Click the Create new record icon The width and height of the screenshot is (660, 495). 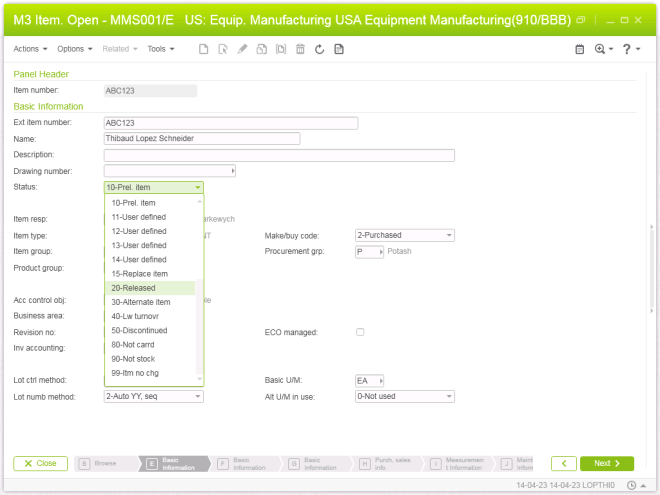[x=204, y=49]
